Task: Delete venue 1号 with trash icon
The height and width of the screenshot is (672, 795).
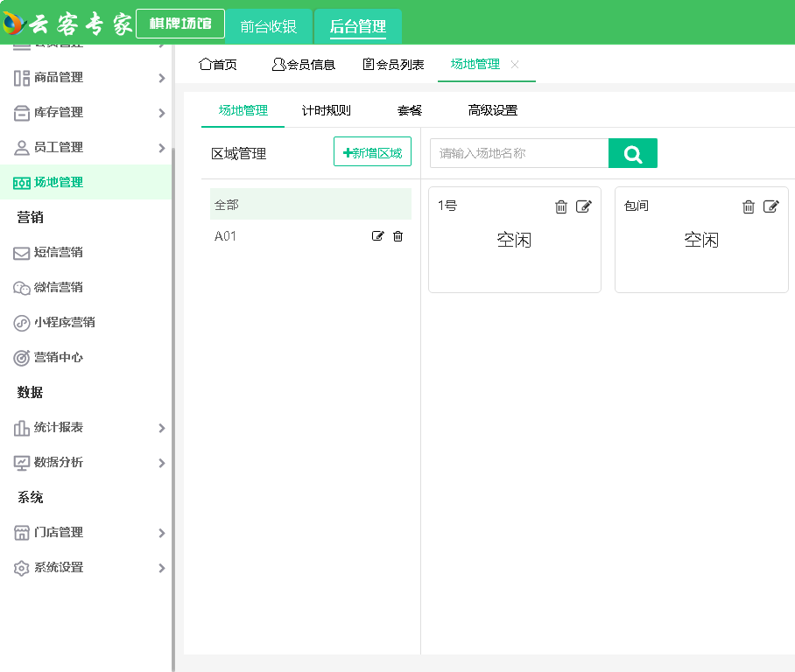Action: (x=561, y=206)
